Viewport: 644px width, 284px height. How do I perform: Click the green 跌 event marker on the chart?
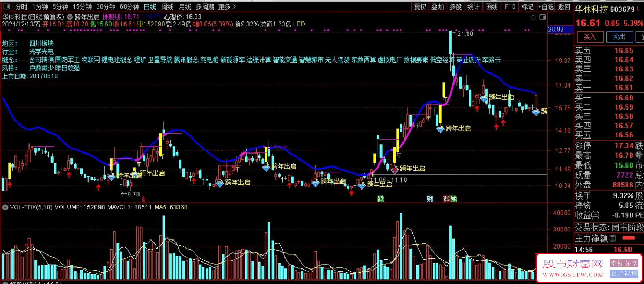380,199
